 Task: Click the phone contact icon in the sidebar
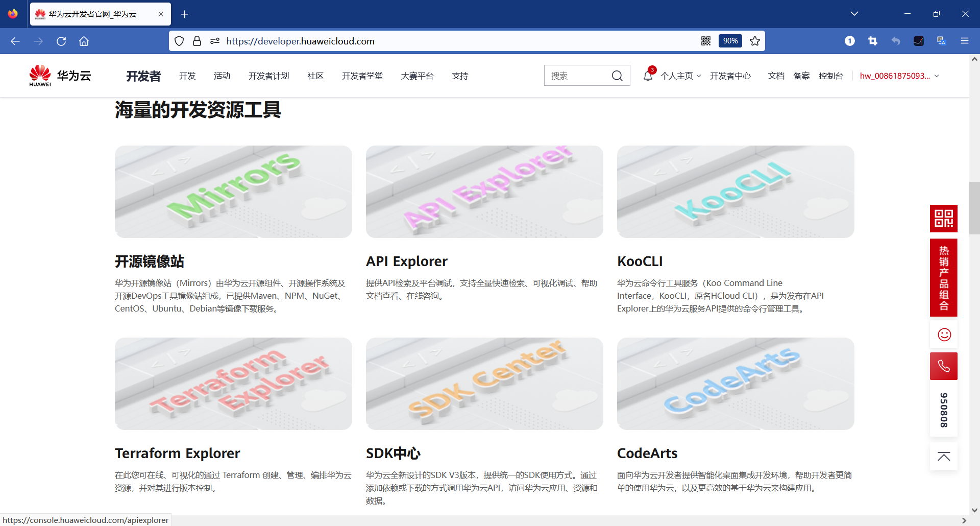click(944, 366)
